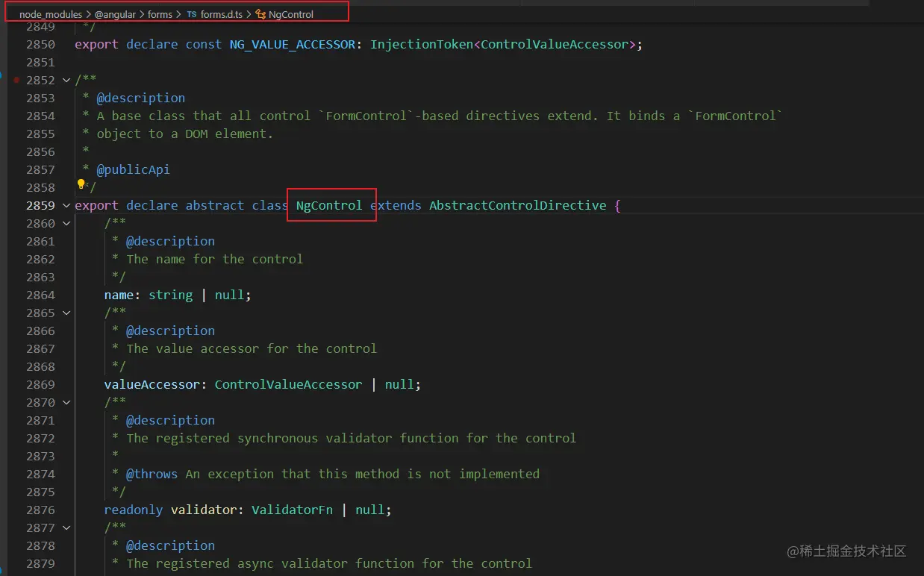Open the NgControl symbol breadcrumb
The height and width of the screenshot is (576, 924).
(291, 14)
